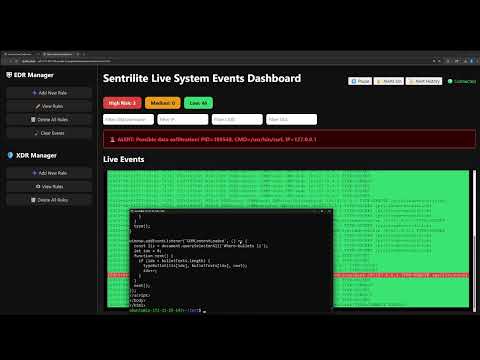Focus the Filter IP input field
This screenshot has width=480, height=360.
[x=183, y=119]
